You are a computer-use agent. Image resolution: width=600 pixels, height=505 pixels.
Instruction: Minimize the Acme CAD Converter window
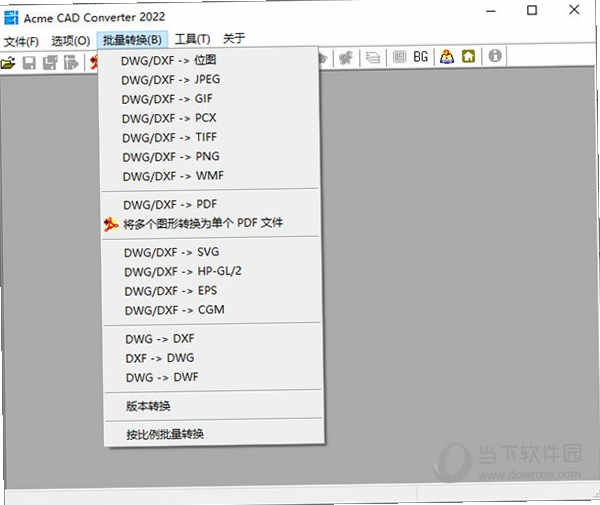click(491, 11)
